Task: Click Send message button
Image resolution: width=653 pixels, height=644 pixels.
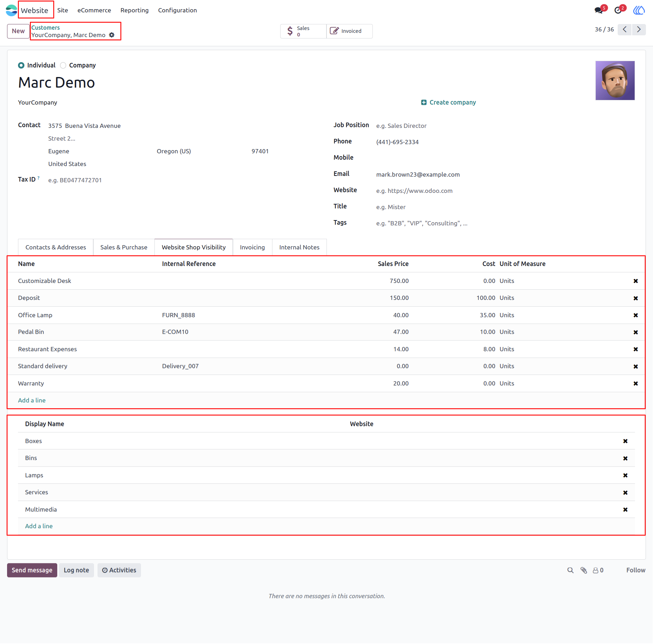Action: point(32,570)
